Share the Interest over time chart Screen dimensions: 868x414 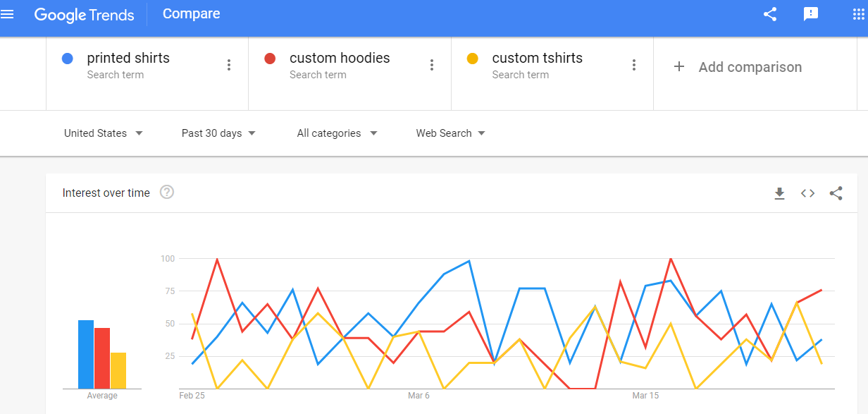tap(836, 193)
